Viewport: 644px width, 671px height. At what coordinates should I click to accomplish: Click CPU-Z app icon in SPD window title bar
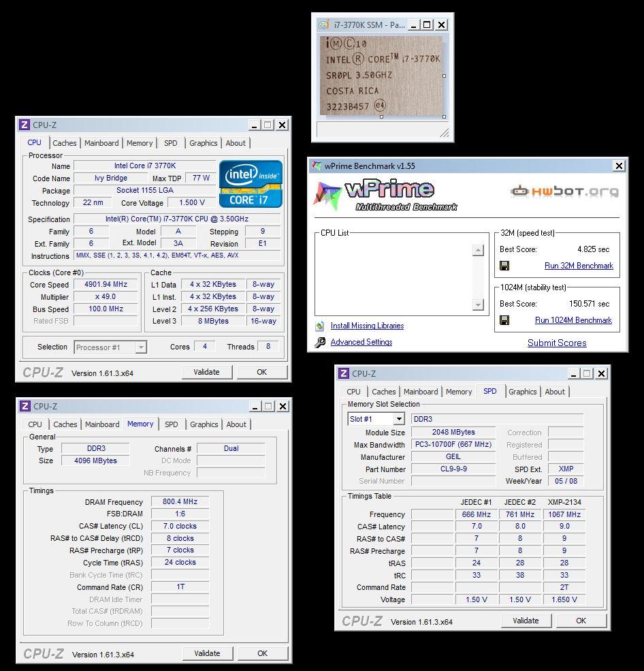click(344, 373)
